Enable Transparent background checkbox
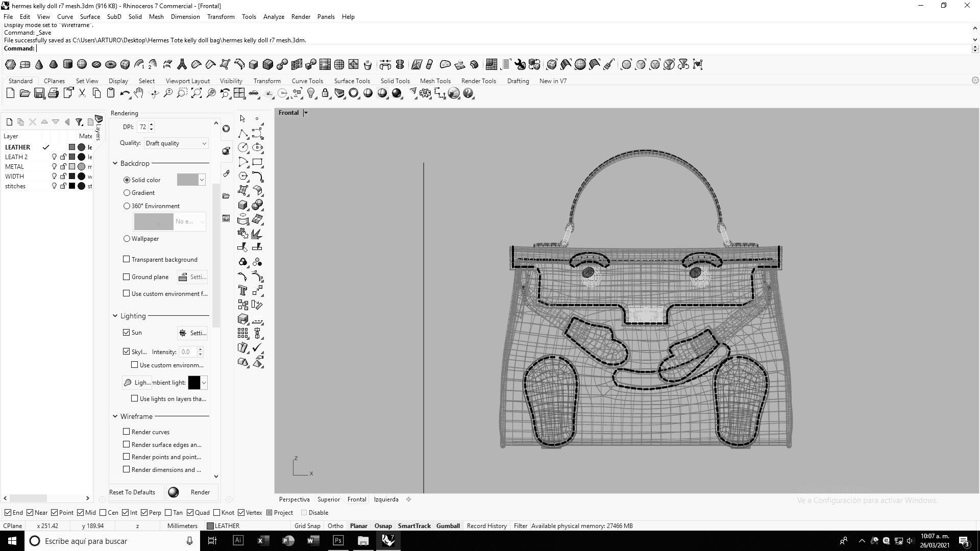The image size is (980, 551). [x=126, y=259]
